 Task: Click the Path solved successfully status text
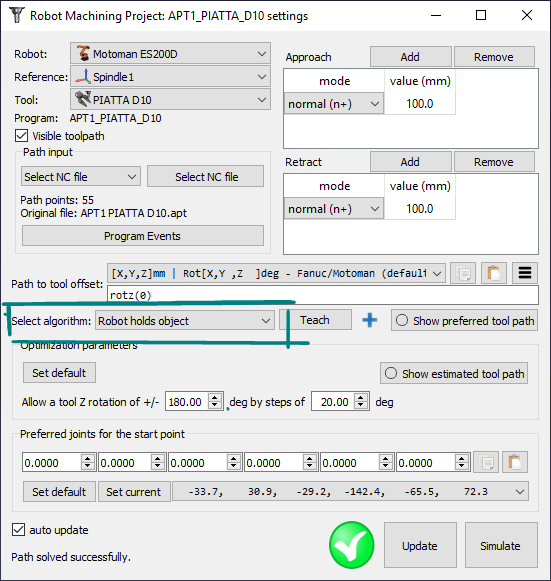click(71, 557)
